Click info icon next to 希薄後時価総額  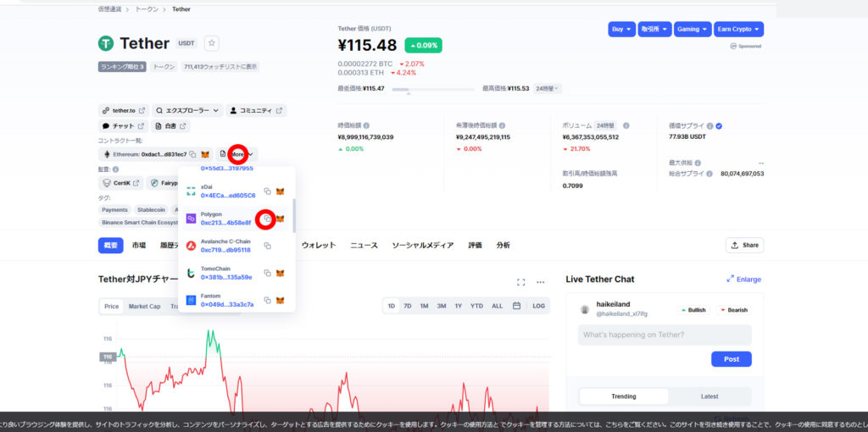click(x=502, y=125)
